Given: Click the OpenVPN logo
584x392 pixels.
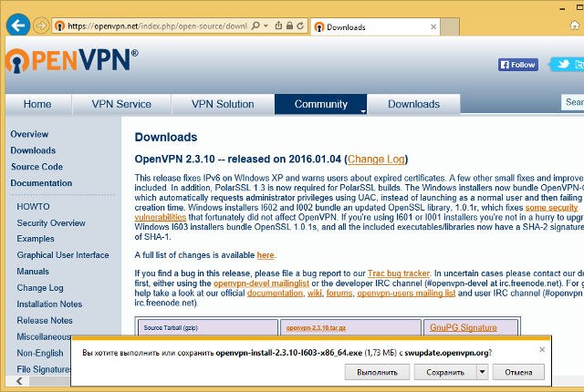Looking at the screenshot, I should tap(71, 60).
